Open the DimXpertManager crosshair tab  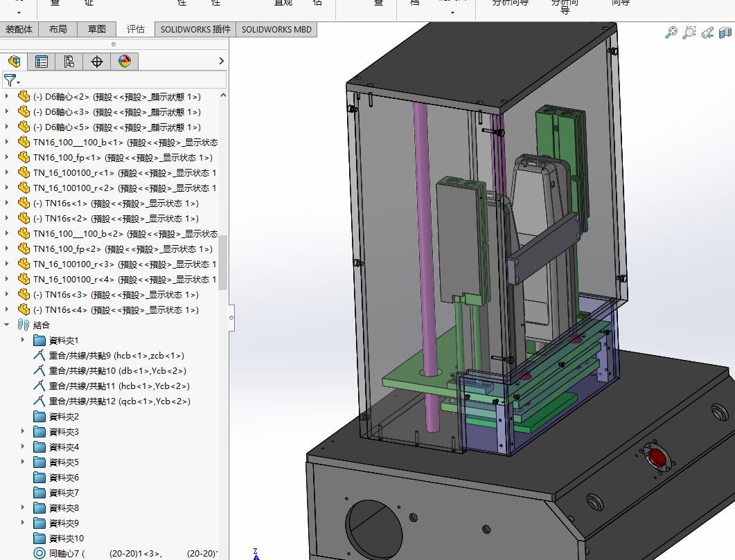pyautogui.click(x=97, y=62)
